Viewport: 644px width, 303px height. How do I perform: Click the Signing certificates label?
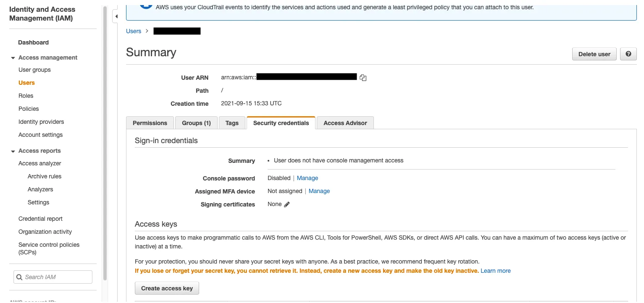click(228, 204)
